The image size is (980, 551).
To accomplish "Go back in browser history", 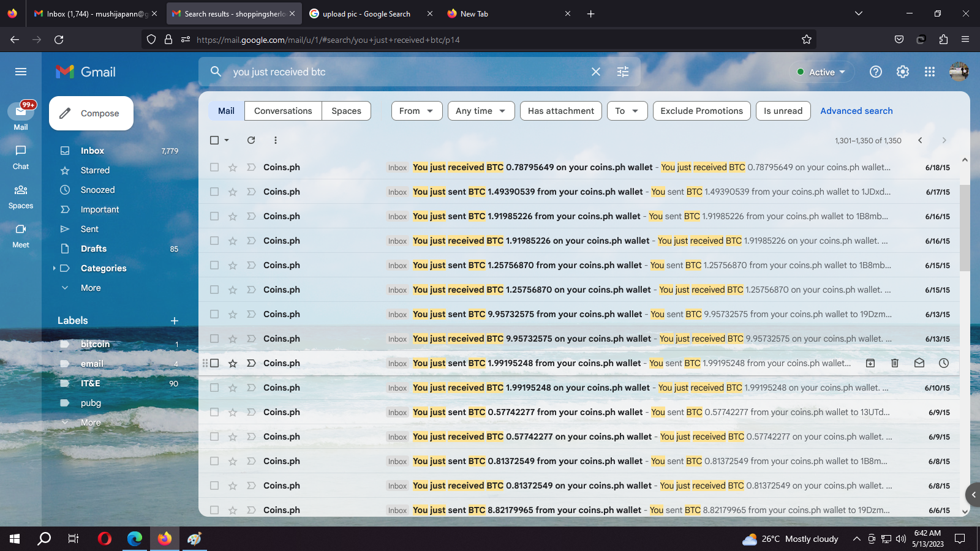I will (x=15, y=39).
